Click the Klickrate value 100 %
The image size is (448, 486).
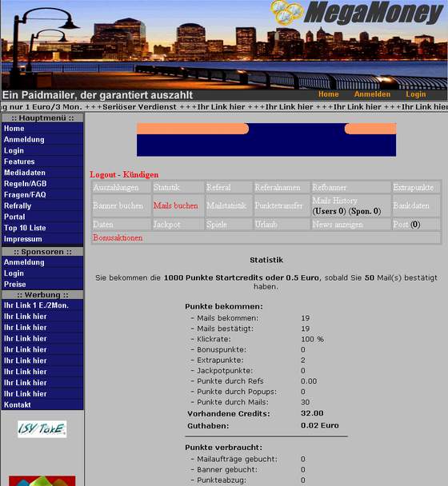pos(312,339)
